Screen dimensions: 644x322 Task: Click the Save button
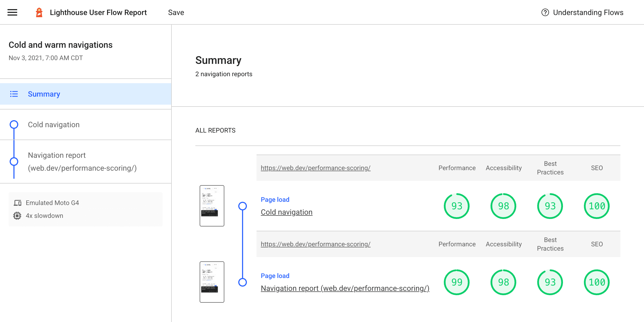(176, 12)
